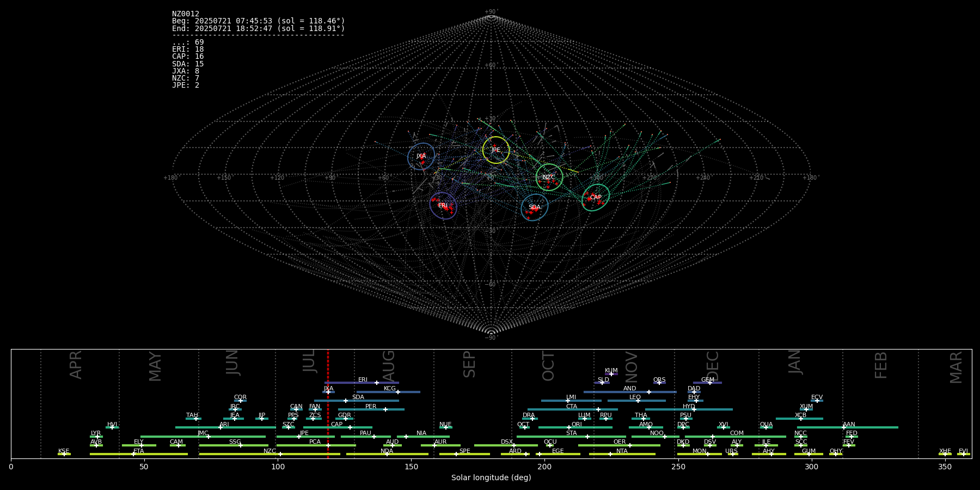Image resolution: width=980 pixels, height=490 pixels.
Task: Click the COM shower label in the timeline
Action: coord(737,433)
